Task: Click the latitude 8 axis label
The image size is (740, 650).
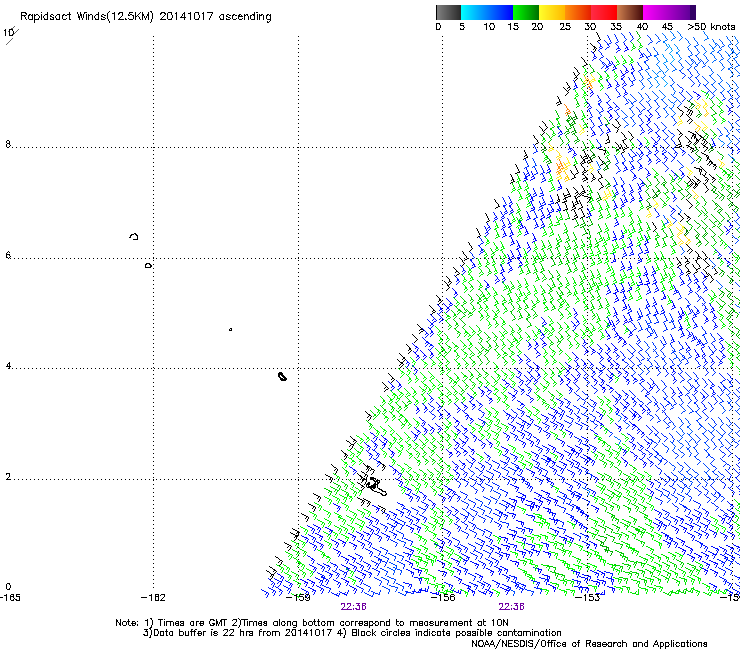Action: click(x=8, y=144)
